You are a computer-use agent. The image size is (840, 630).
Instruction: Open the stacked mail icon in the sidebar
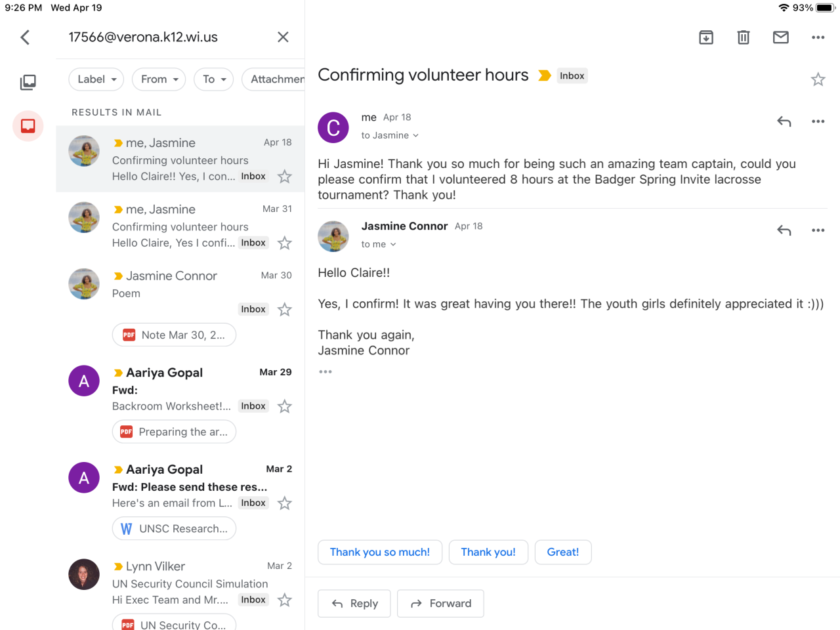[x=28, y=82]
